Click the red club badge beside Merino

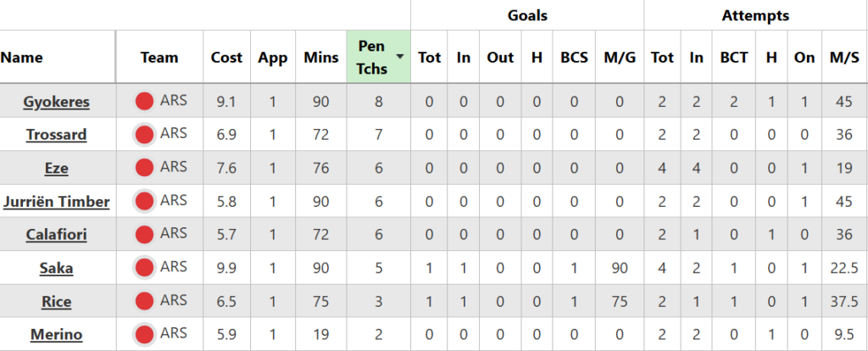pyautogui.click(x=145, y=334)
